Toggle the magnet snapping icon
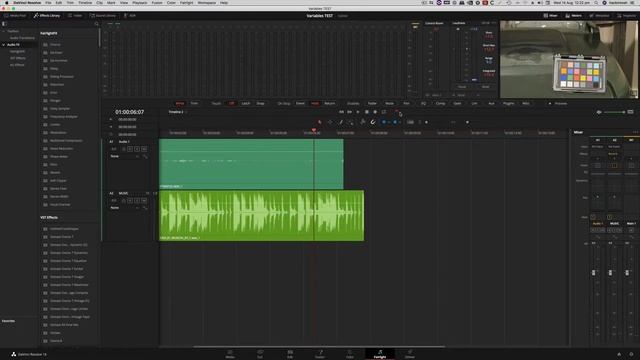Screen dimensions: 640x360 [x=373, y=122]
